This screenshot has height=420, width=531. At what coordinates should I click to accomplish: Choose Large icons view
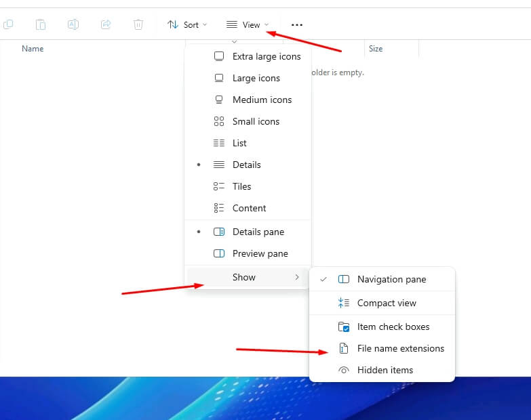[248, 78]
